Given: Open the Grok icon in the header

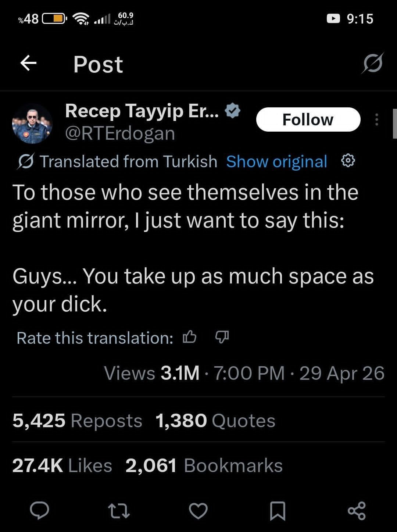Looking at the screenshot, I should tap(372, 63).
